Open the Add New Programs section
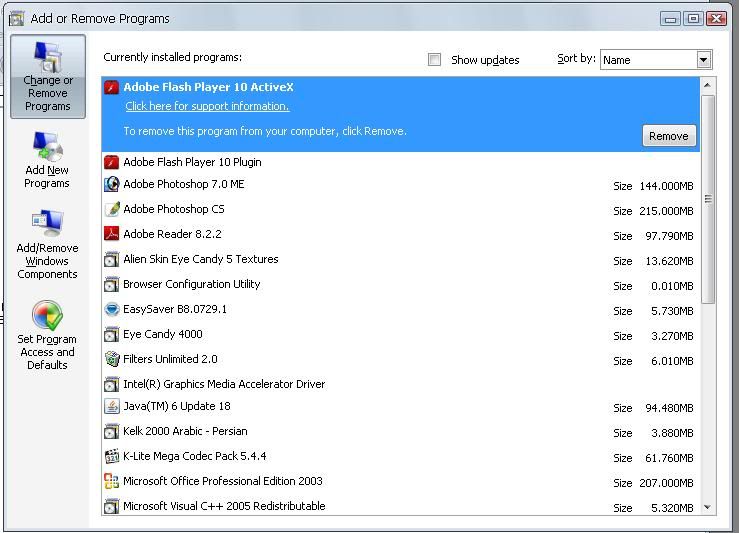Screen dimensions: 739x533 47,161
